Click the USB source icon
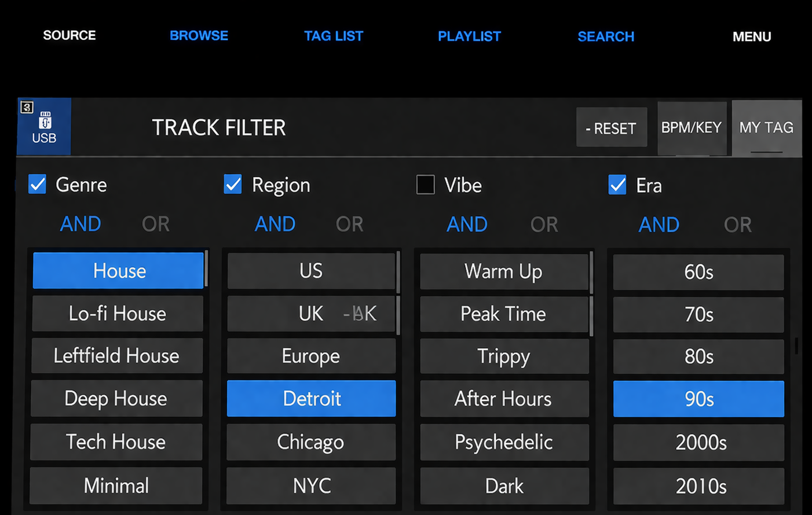Viewport: 812px width, 515px height. pos(44,126)
